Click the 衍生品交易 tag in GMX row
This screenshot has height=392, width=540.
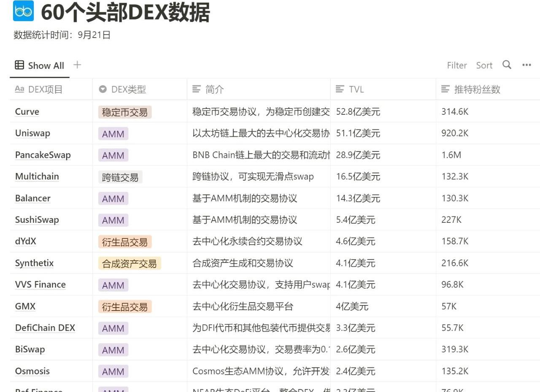(x=125, y=307)
